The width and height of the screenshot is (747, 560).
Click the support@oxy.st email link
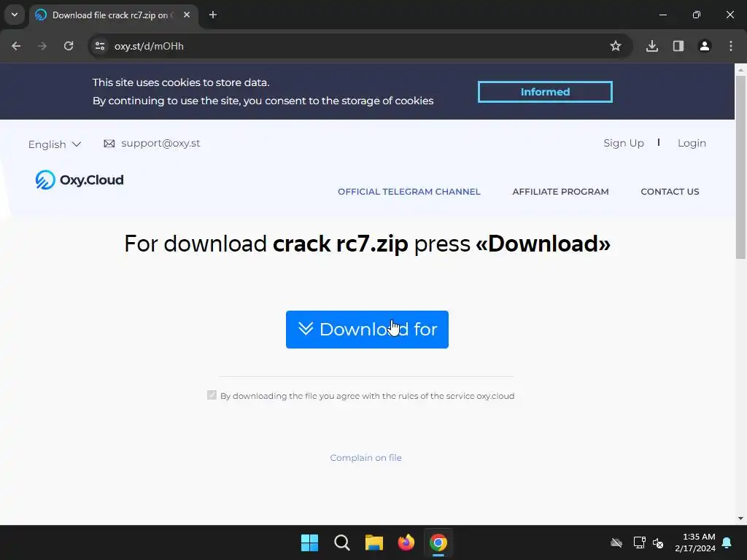tap(160, 144)
